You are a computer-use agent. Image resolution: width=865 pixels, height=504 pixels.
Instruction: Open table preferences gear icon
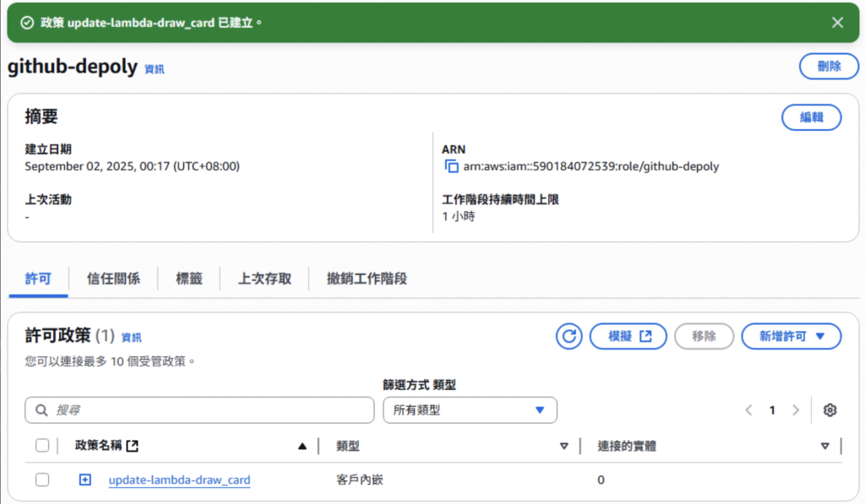[830, 410]
